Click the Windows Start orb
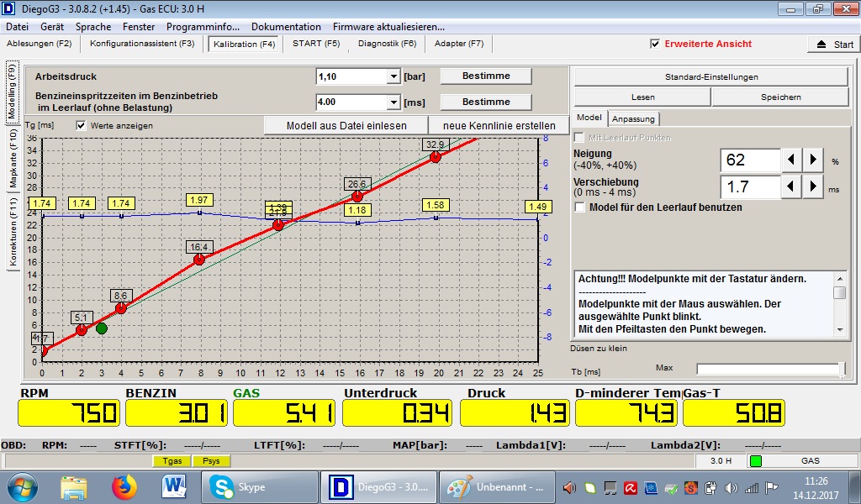This screenshot has width=861, height=504. tap(23, 486)
